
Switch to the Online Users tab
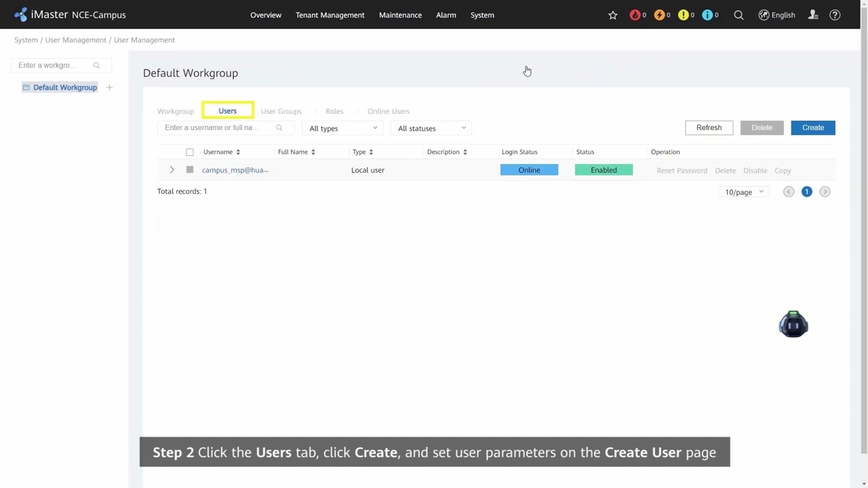click(x=389, y=111)
